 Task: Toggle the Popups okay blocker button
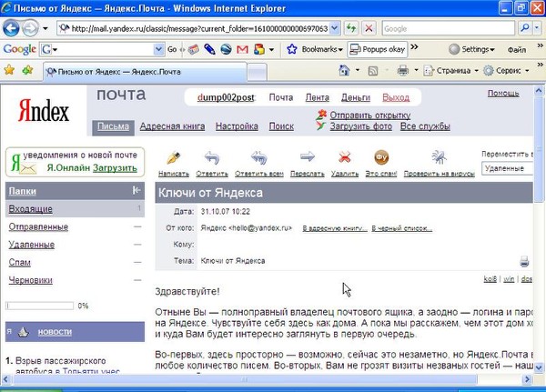pyautogui.click(x=377, y=49)
